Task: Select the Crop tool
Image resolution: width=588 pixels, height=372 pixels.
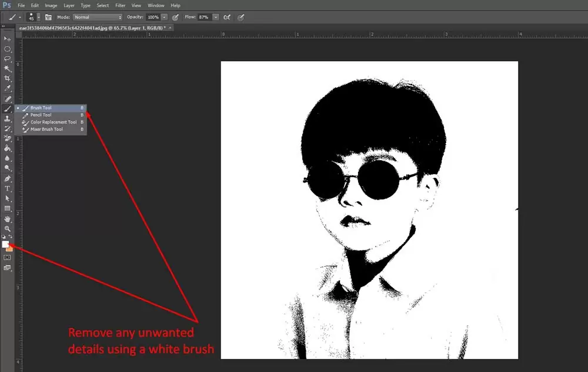Action: pos(8,78)
